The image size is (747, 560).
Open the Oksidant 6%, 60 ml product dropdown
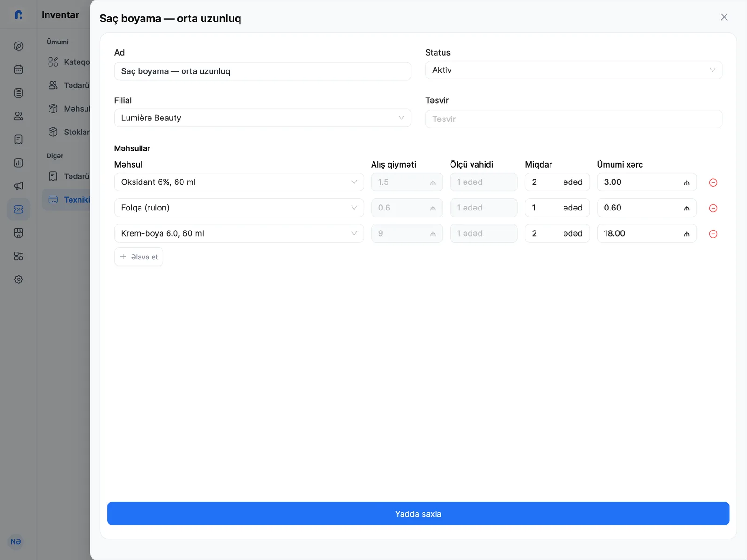coord(239,182)
